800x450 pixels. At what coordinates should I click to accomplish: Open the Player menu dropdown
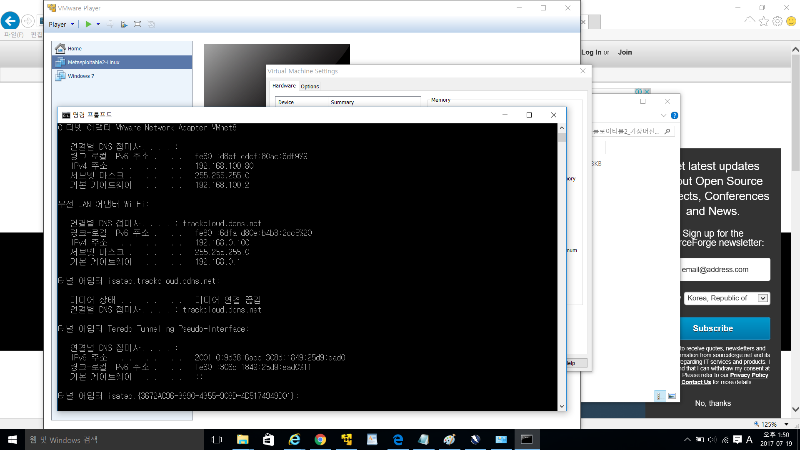click(61, 24)
